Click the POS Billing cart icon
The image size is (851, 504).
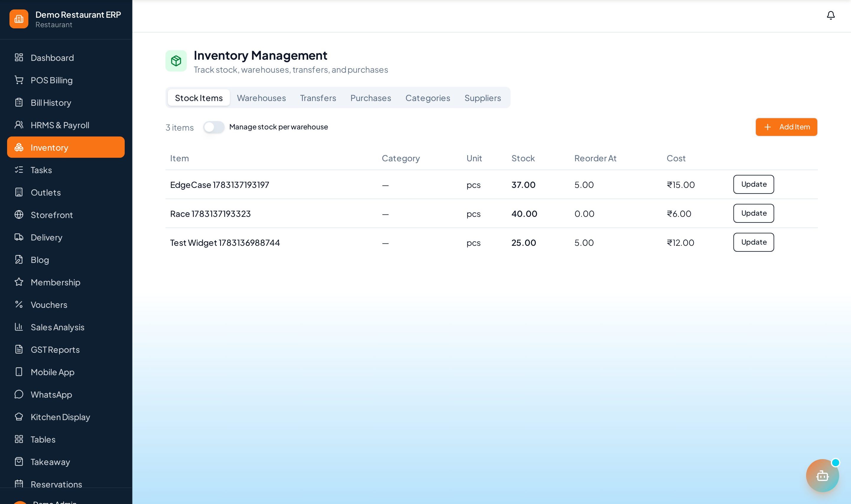pos(19,80)
